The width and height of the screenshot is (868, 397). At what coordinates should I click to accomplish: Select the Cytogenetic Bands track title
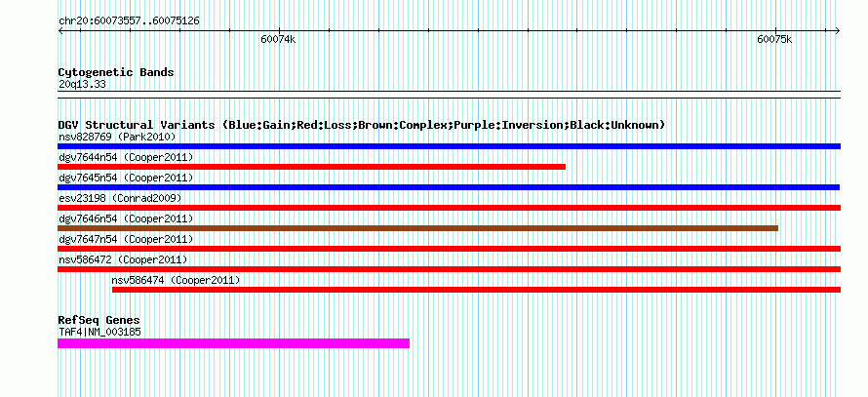(x=116, y=72)
